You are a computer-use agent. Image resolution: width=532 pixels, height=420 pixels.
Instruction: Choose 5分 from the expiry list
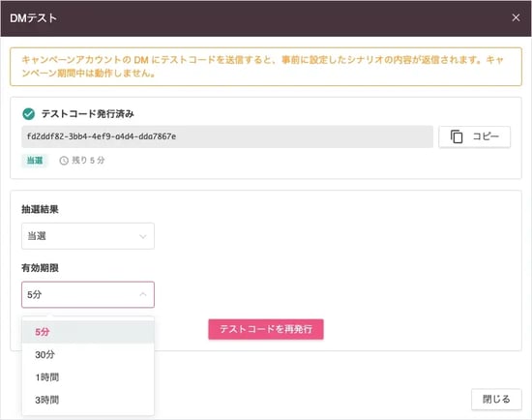[x=88, y=332]
